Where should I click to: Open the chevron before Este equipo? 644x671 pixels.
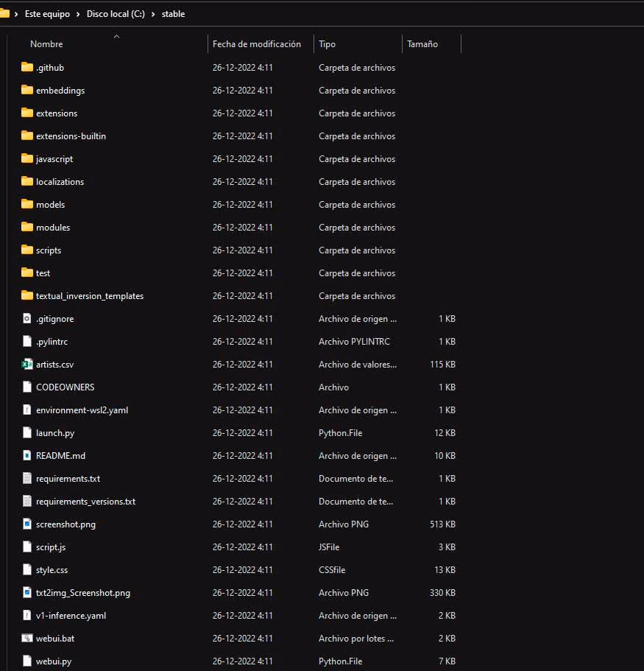pyautogui.click(x=16, y=14)
